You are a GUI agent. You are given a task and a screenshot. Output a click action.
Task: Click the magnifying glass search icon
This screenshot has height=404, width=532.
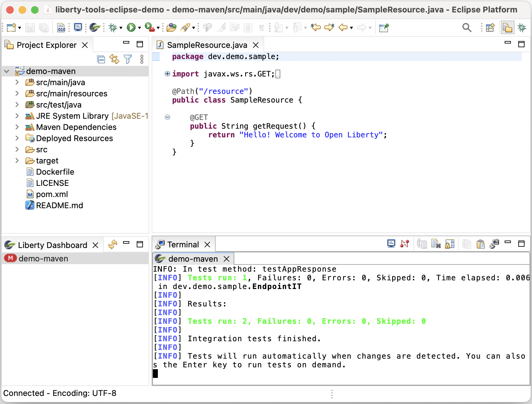[x=467, y=28]
